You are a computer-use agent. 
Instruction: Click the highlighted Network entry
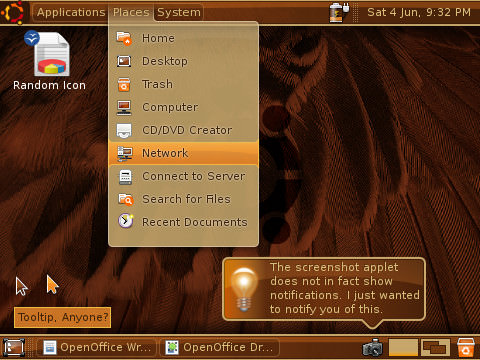[183, 153]
